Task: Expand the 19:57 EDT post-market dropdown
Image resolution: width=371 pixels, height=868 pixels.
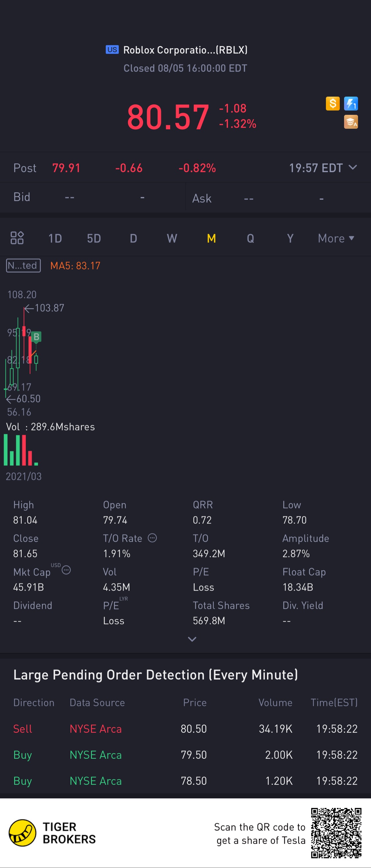Action: [x=323, y=168]
